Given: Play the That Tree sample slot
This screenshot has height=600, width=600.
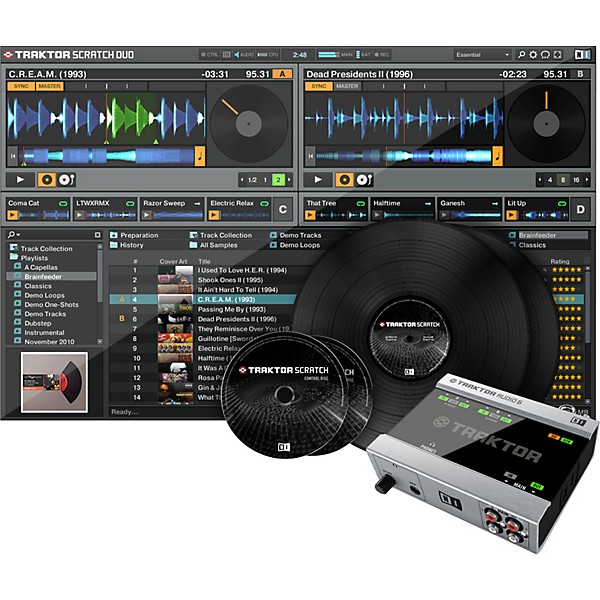Looking at the screenshot, I should (x=310, y=215).
